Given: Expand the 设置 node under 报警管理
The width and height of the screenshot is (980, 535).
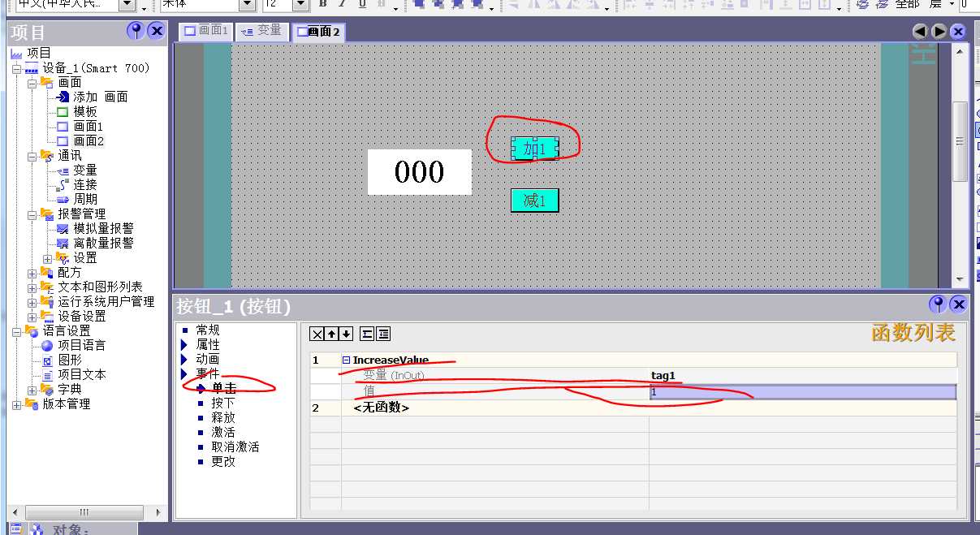Looking at the screenshot, I should coord(47,258).
